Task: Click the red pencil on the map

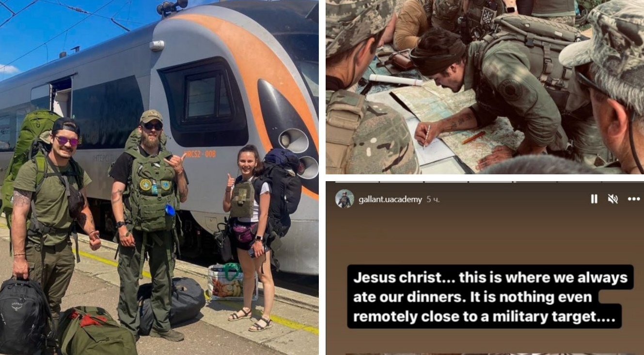Action: [x=473, y=138]
